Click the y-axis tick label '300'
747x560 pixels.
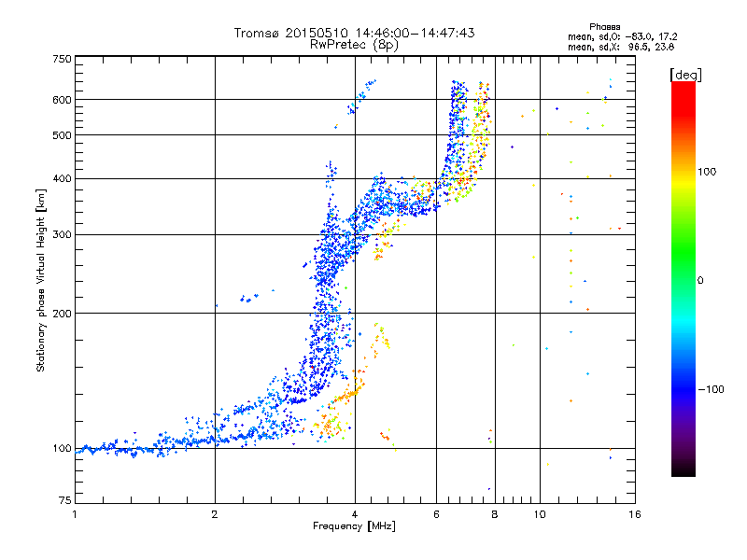click(x=62, y=234)
